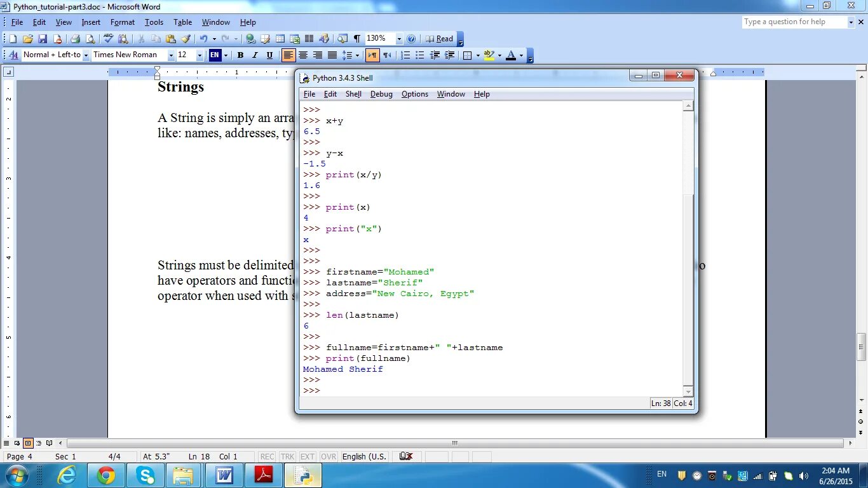Click the Line Spacing icon
868x488 pixels.
(347, 55)
